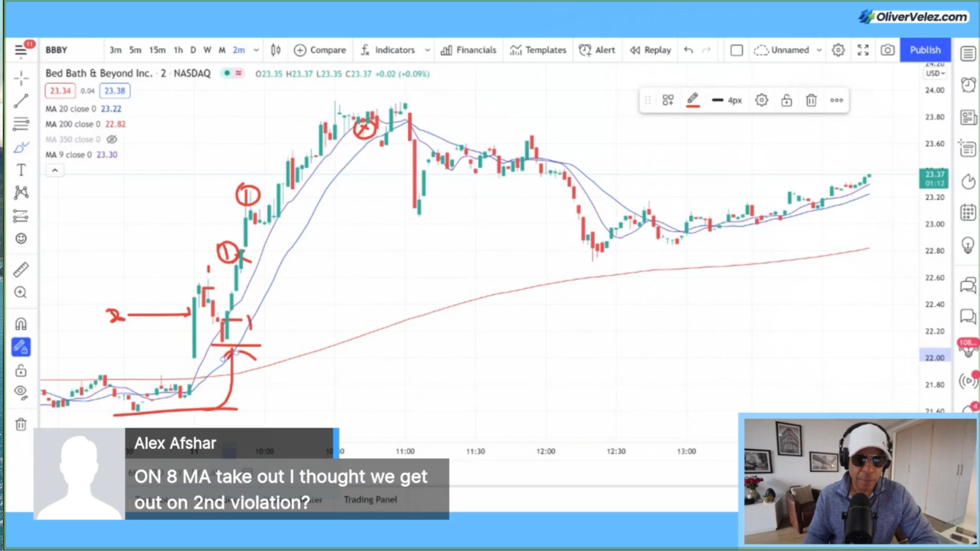Image resolution: width=980 pixels, height=551 pixels.
Task: Open the Economic Calendar in the right sidebar
Action: 968,213
